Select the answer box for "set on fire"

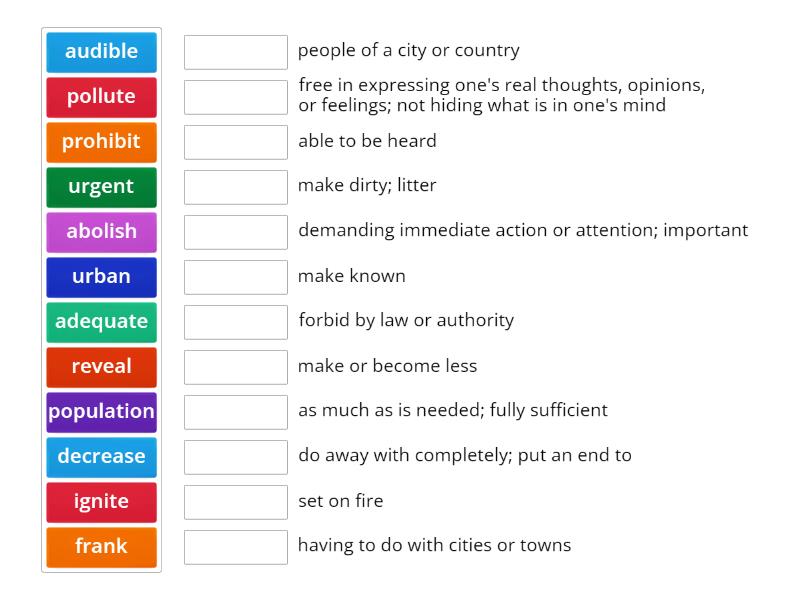(236, 502)
